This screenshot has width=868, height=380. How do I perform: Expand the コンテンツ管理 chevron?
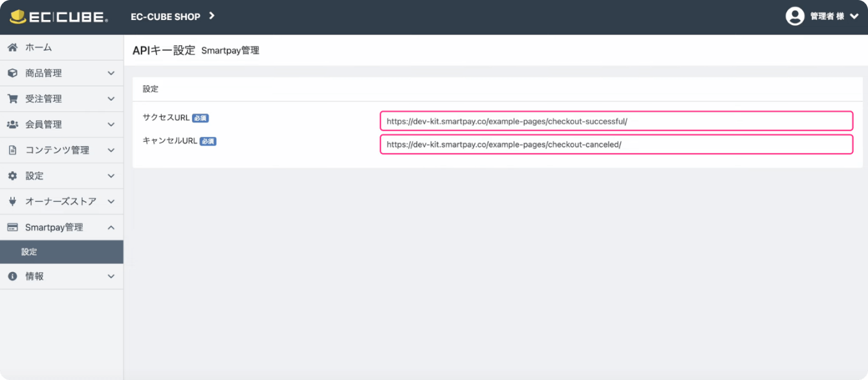(x=111, y=150)
